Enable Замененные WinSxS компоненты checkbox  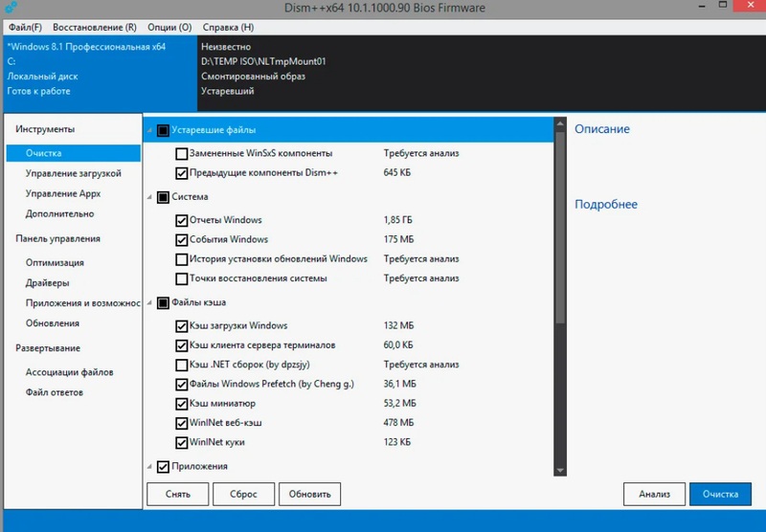(x=182, y=153)
